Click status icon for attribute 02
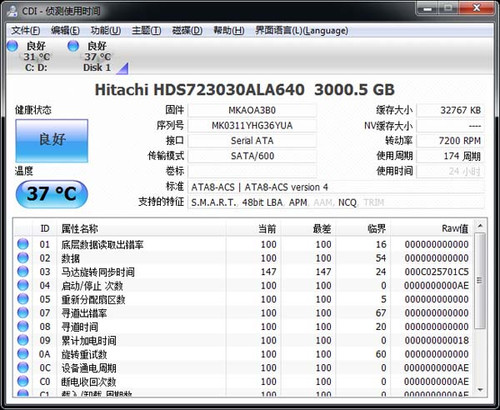Viewport: 500px width, 410px height. click(x=23, y=258)
